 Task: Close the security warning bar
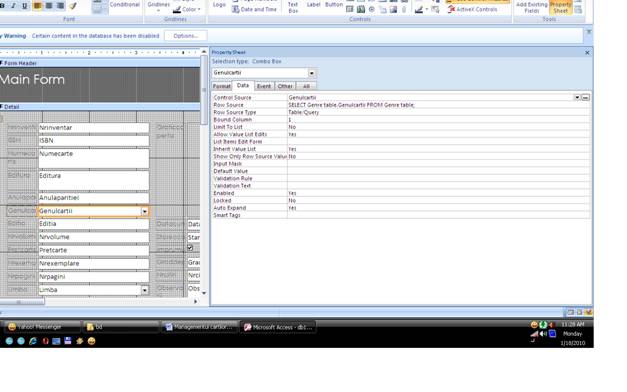pyautogui.click(x=589, y=32)
